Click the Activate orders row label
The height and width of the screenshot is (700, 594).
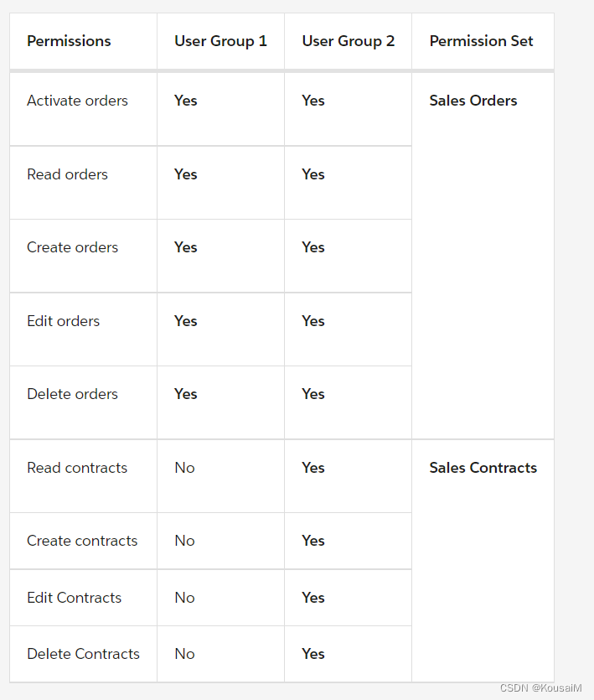[77, 101]
